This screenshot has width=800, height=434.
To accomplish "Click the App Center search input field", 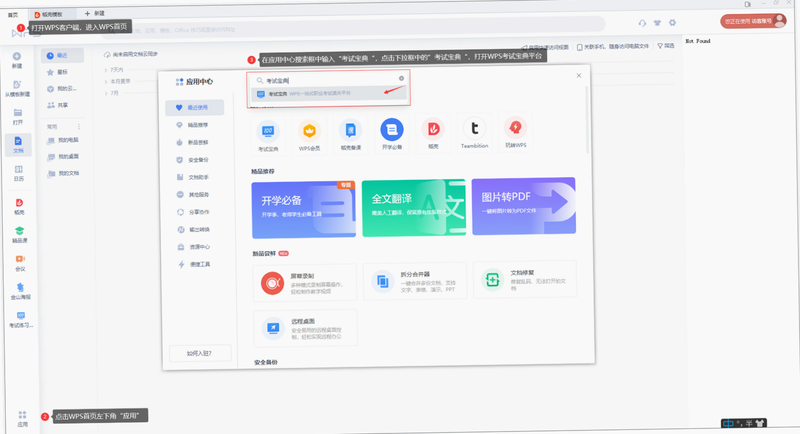I will tap(329, 80).
